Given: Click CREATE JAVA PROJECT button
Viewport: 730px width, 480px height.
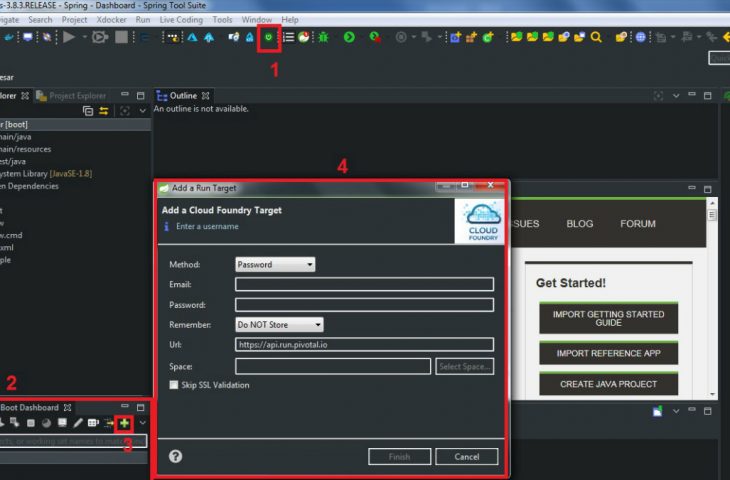Looking at the screenshot, I should coord(608,384).
